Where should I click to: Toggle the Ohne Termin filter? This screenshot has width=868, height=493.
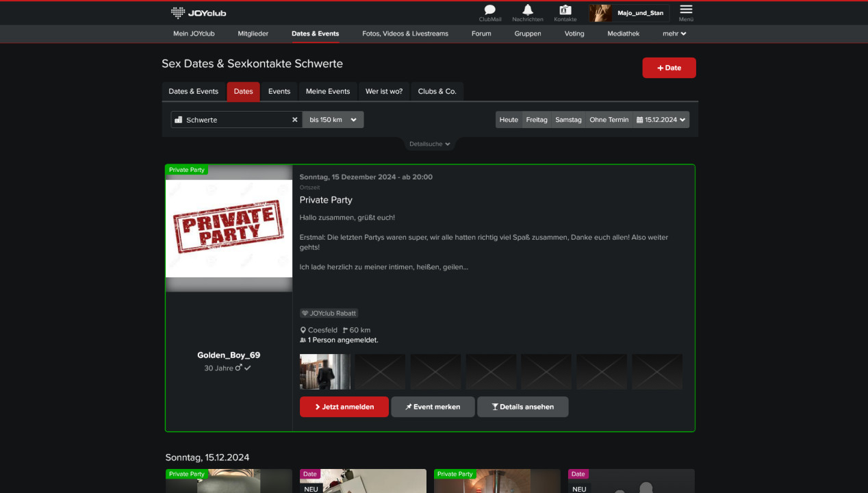click(609, 119)
